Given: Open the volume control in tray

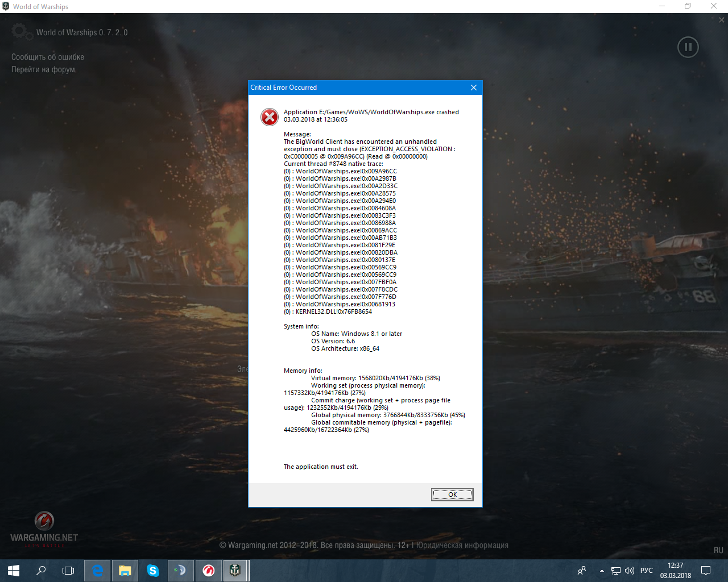Looking at the screenshot, I should tap(630, 571).
